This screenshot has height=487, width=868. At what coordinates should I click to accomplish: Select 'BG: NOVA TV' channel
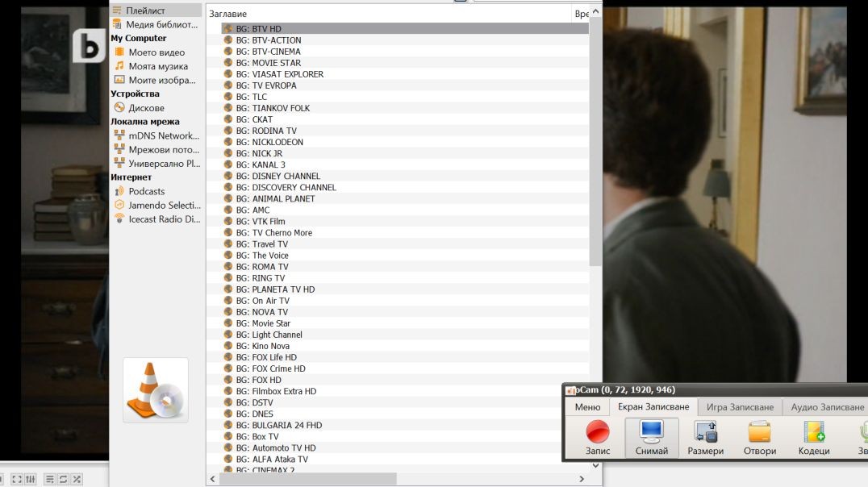point(405,311)
